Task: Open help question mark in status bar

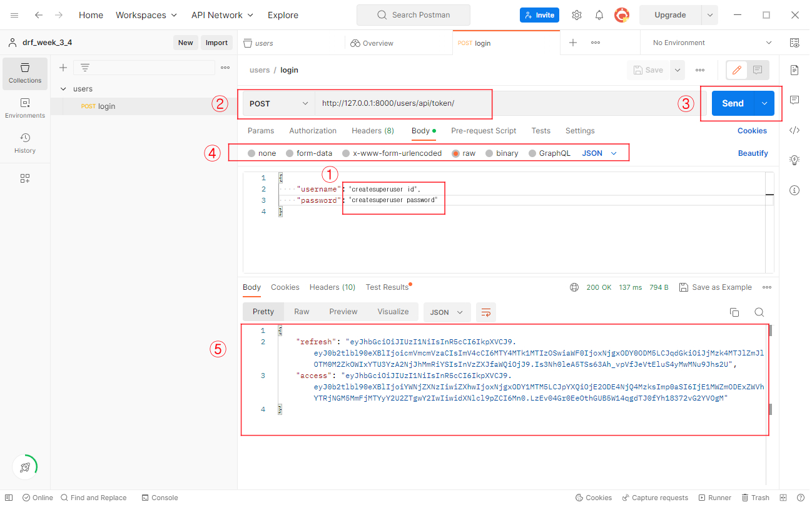Action: tap(801, 498)
